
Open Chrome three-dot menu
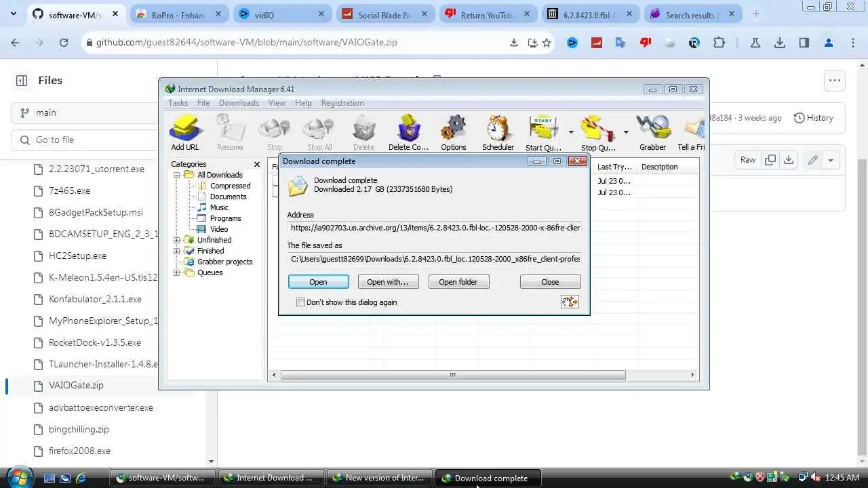pos(852,42)
